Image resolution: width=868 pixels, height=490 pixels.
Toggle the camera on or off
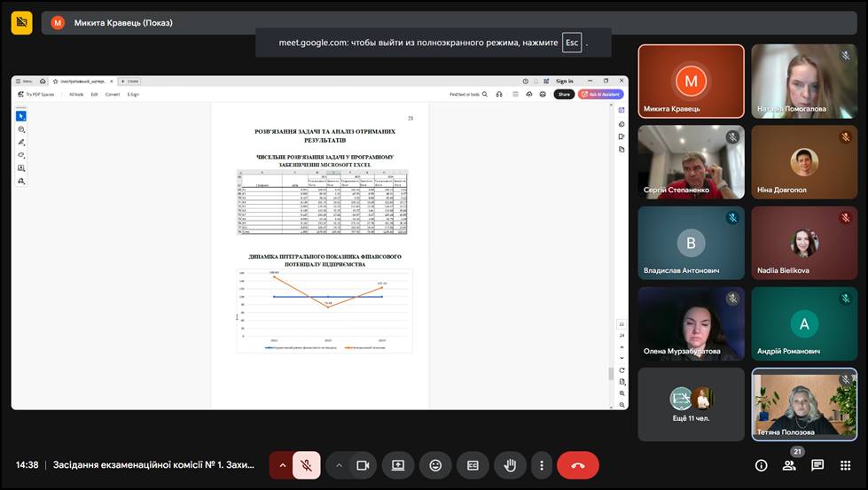tap(363, 465)
